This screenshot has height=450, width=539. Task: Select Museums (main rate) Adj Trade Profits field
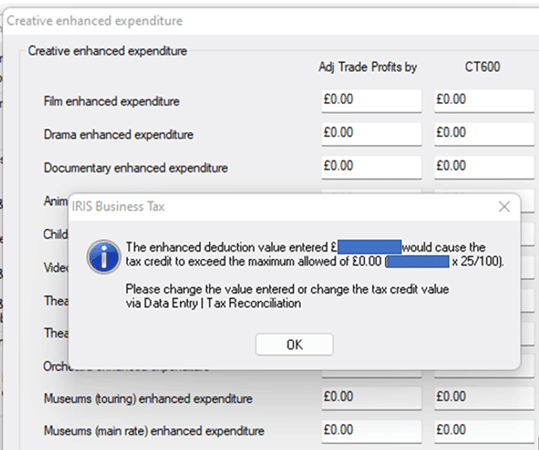coord(372,431)
